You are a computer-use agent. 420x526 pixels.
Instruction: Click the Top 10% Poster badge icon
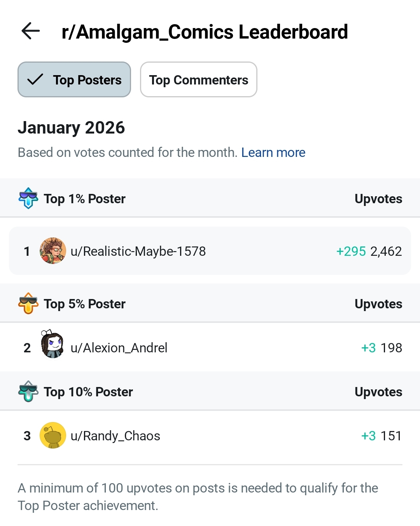point(28,391)
